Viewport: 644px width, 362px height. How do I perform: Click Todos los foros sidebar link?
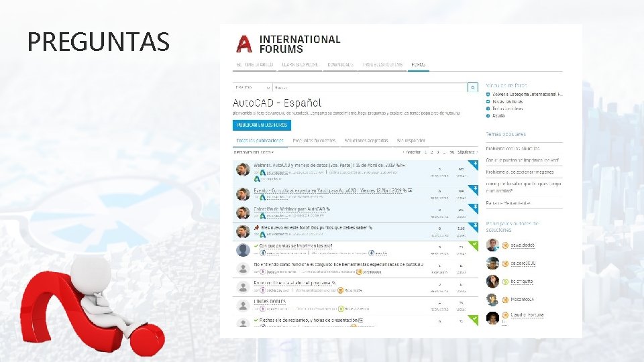click(x=507, y=101)
